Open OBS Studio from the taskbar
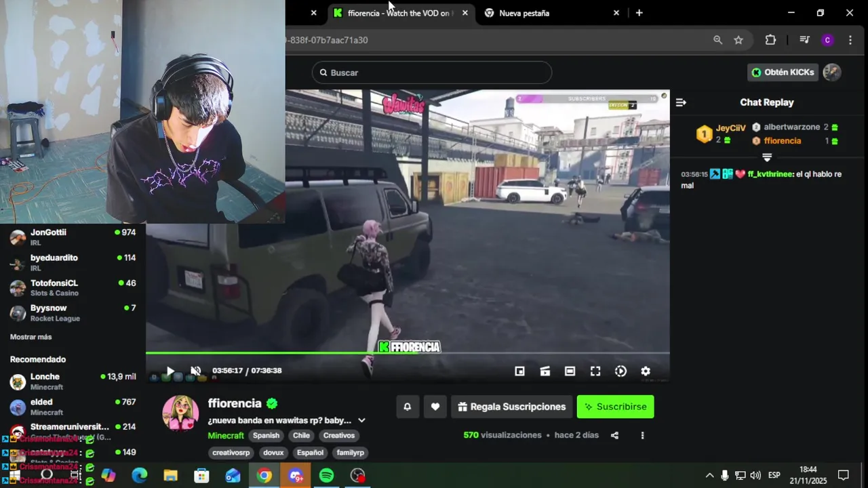 click(x=357, y=476)
